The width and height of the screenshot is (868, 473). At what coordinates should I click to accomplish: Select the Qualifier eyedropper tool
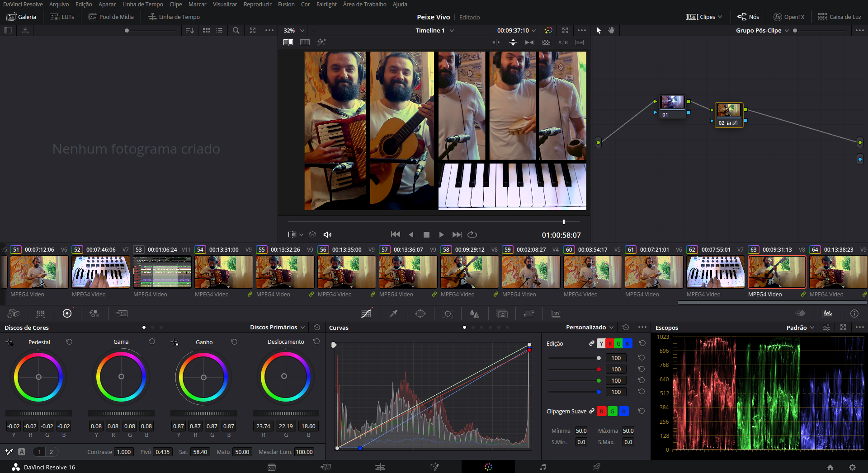[394, 313]
